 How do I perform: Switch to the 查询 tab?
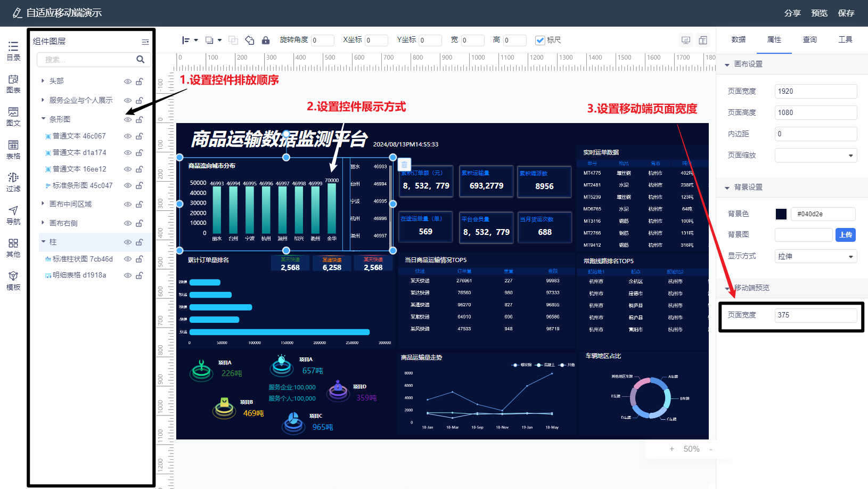point(810,39)
